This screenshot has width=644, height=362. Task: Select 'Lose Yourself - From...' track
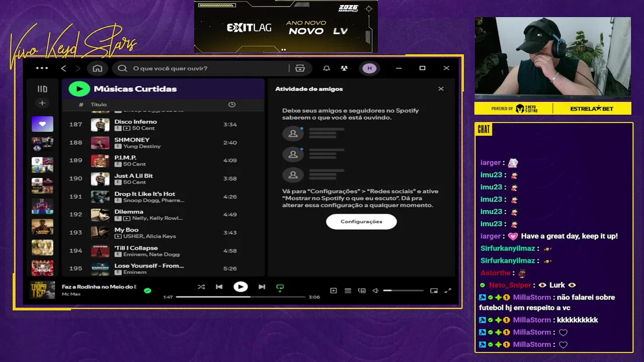click(x=149, y=266)
